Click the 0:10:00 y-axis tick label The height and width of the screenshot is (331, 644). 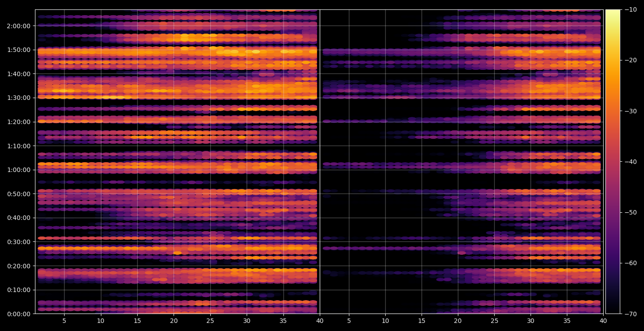18,290
